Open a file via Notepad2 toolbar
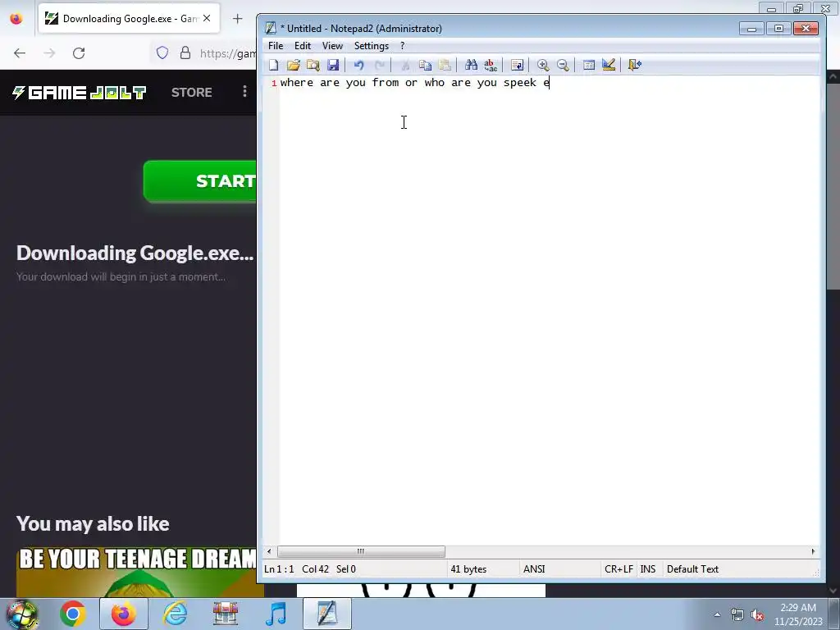Screen dimensions: 840x630 click(x=293, y=65)
